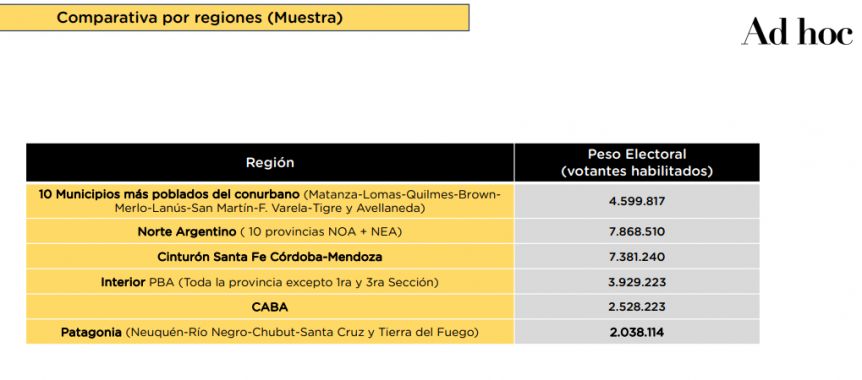
Task: Click the Interior PBA region cell
Action: pos(270,282)
